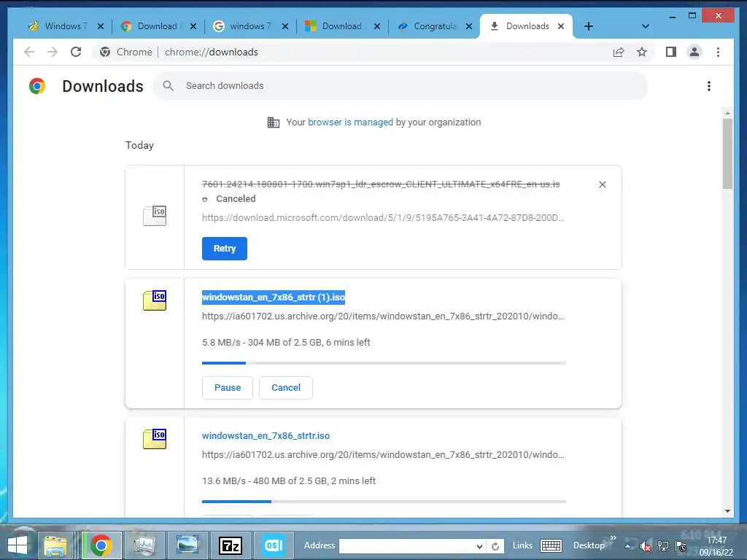Click the managed organization building icon
This screenshot has width=747, height=560.
point(273,122)
